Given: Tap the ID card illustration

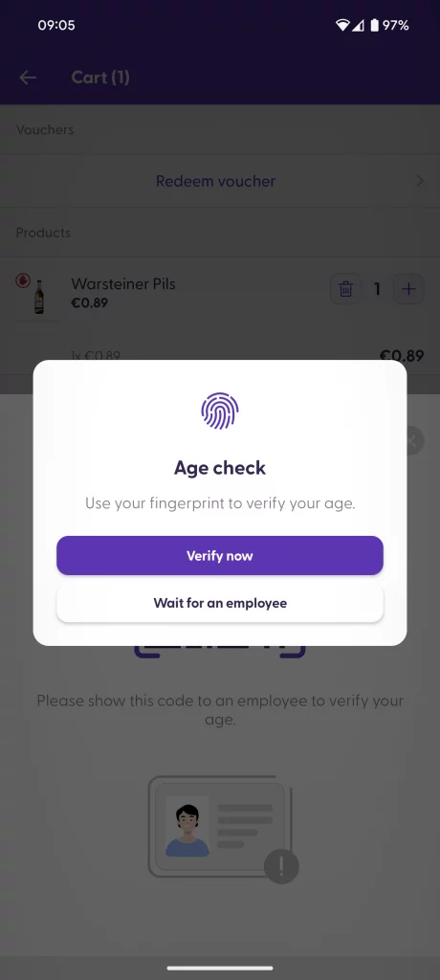Looking at the screenshot, I should [220, 826].
